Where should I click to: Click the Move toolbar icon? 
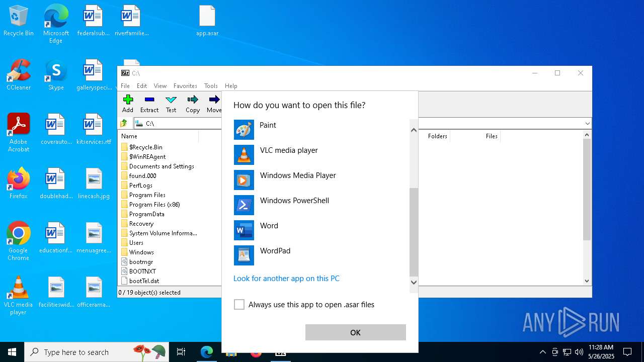214,104
